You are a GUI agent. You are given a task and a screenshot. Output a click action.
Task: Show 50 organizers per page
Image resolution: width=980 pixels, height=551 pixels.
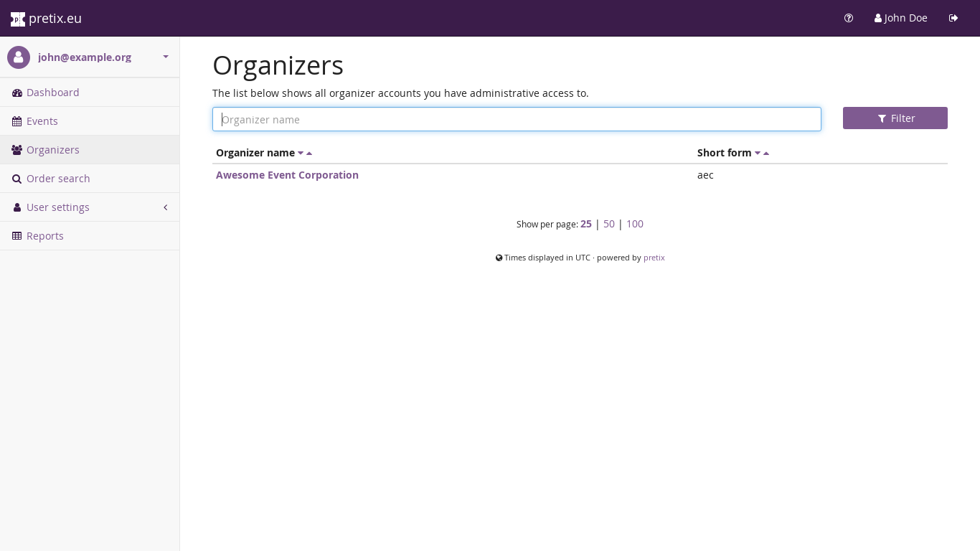[x=609, y=224]
